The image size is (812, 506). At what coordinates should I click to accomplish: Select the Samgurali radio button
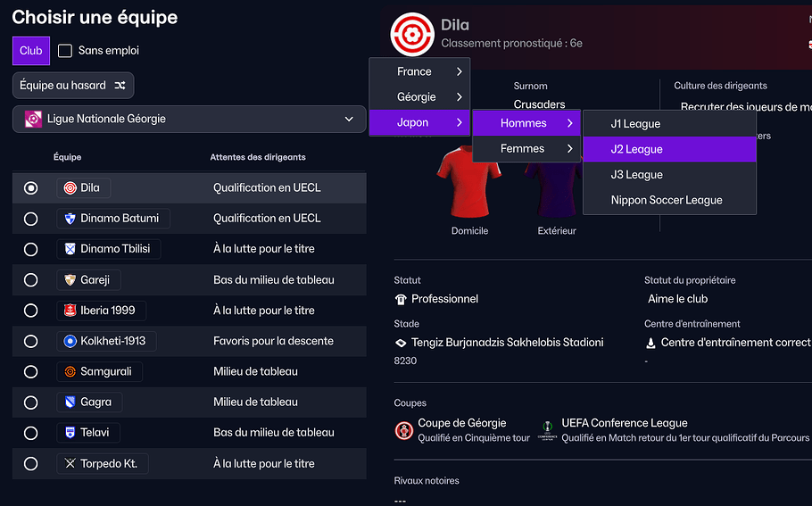click(31, 371)
